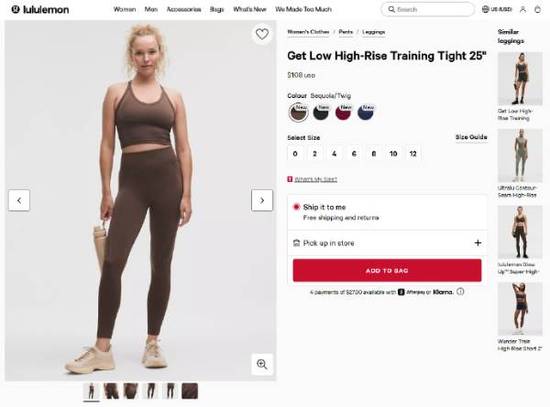
Task: Open the shopping bag icon
Action: (x=537, y=9)
